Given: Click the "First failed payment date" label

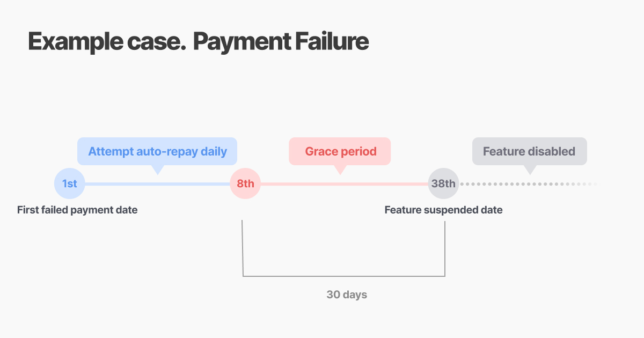Looking at the screenshot, I should (77, 210).
